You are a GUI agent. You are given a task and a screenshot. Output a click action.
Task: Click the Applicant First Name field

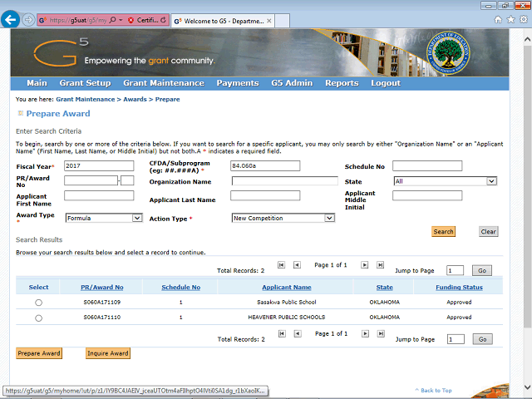99,195
